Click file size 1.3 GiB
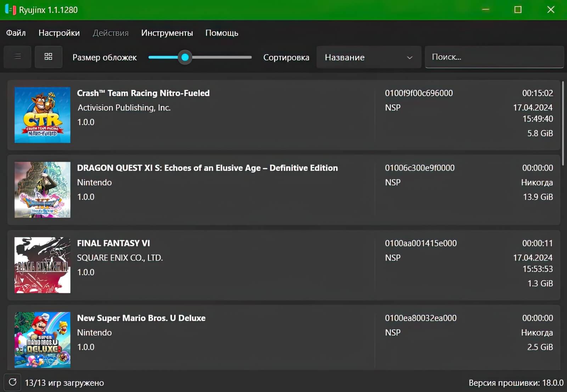567x392 pixels. click(540, 283)
